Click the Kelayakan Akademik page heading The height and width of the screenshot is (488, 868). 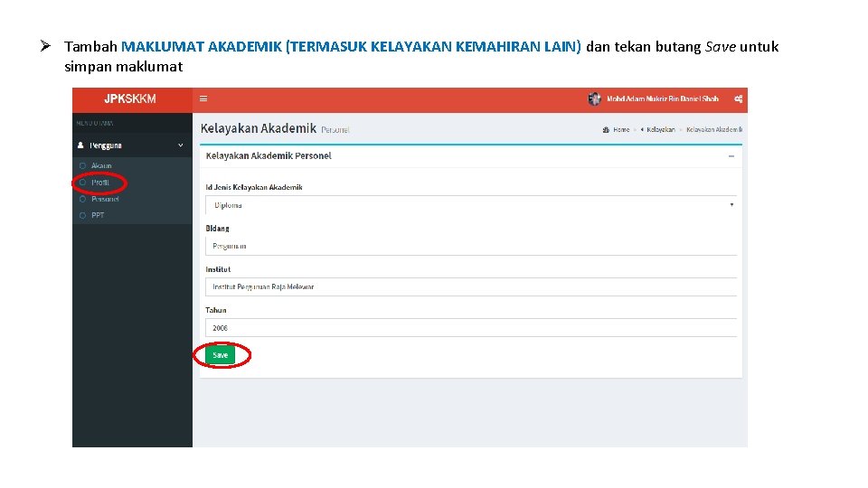pos(259,128)
